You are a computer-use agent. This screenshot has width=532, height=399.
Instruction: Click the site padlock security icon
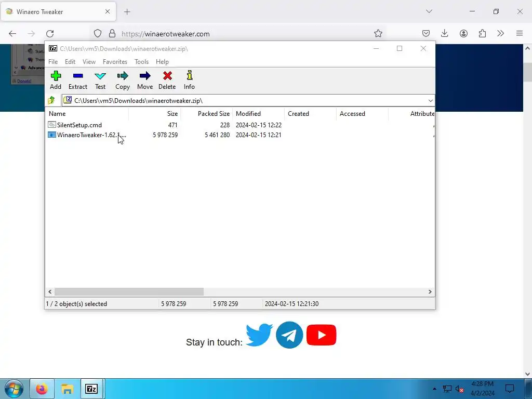(x=112, y=33)
